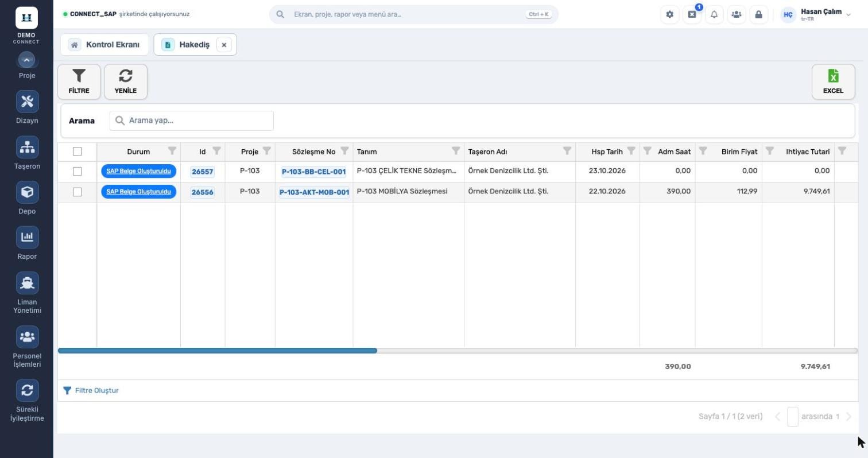Open filter for Adm Saat column

647,151
